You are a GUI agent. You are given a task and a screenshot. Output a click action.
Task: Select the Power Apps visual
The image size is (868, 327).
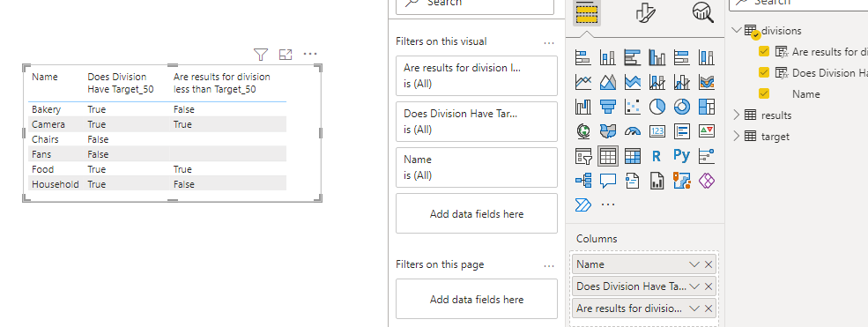707,181
